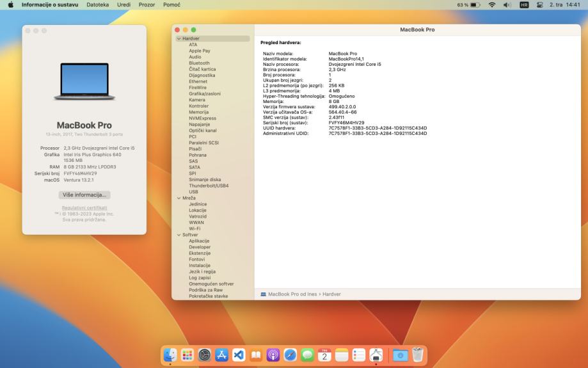Open the Datoteka menu
Screen dimensions: 588x368
tap(97, 4)
